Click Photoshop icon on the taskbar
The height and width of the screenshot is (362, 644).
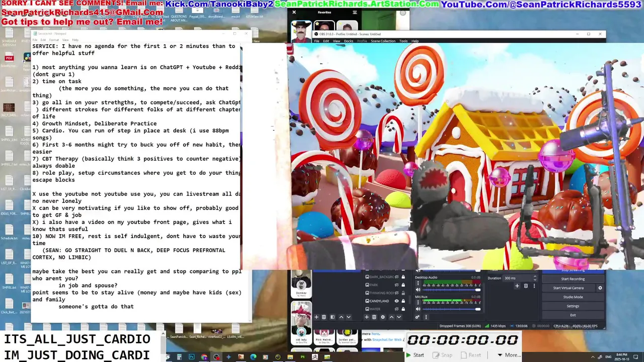click(192, 357)
